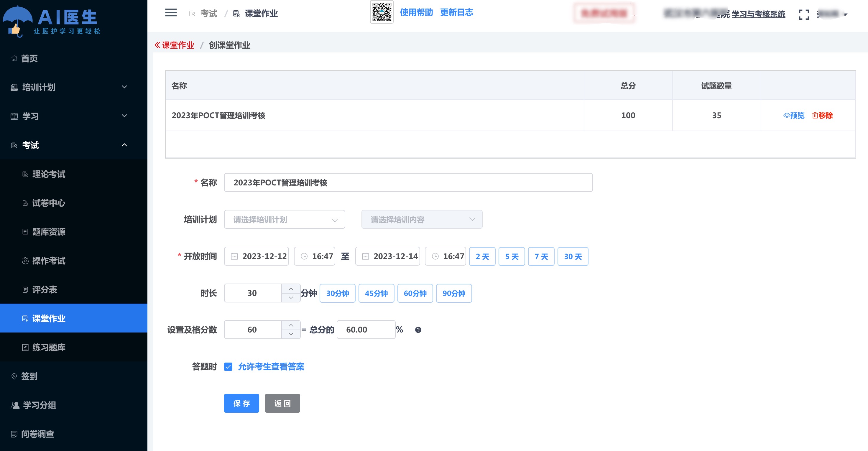Viewport: 868px width, 451px height.
Task: Open 操作考试 in the sidebar
Action: click(x=74, y=261)
